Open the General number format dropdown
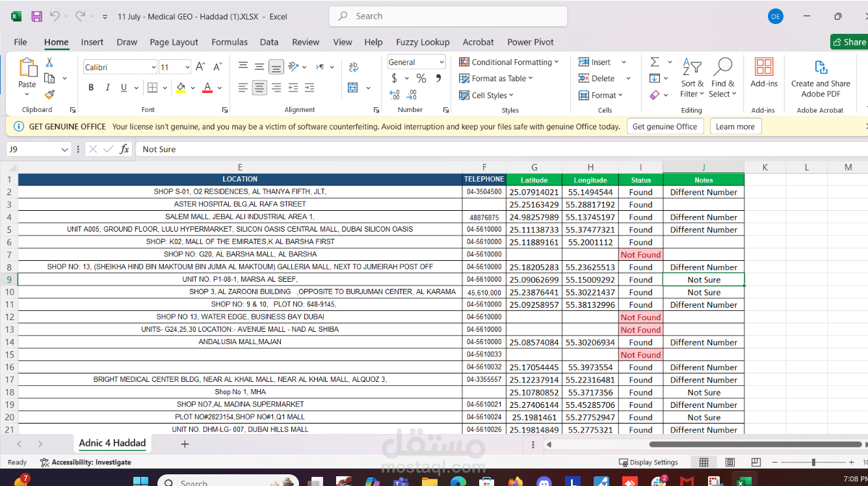Image resolution: width=868 pixels, height=486 pixels. coord(441,62)
